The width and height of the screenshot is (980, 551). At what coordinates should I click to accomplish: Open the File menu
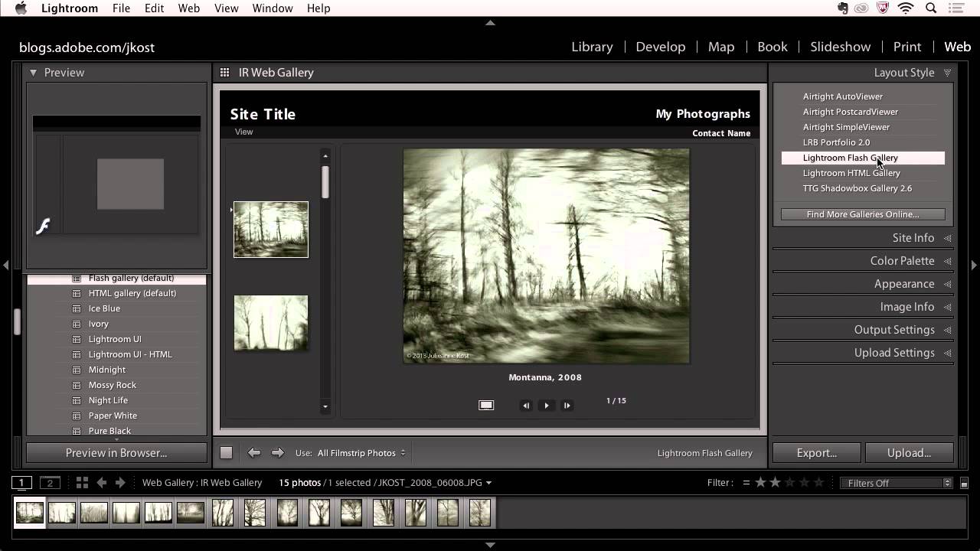click(x=121, y=8)
